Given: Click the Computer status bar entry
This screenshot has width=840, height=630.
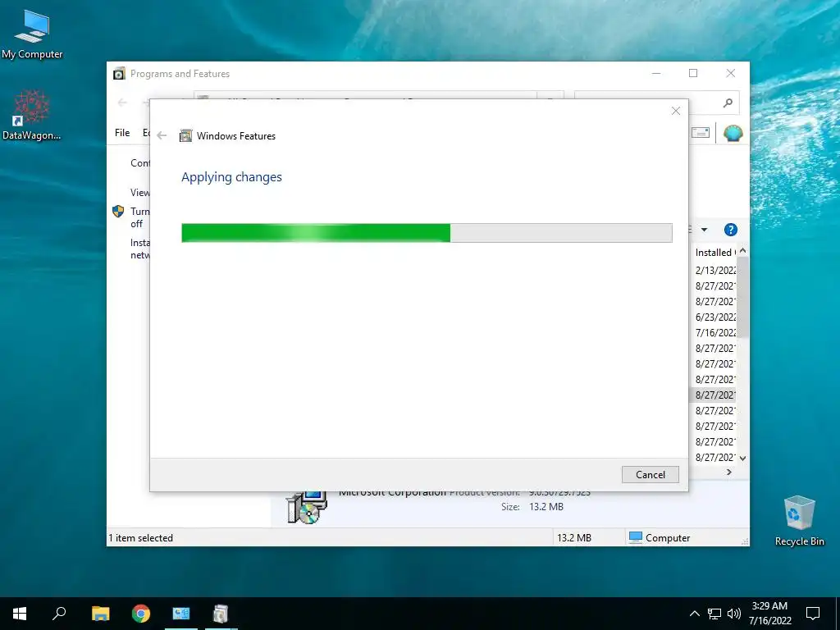Looking at the screenshot, I should pyautogui.click(x=660, y=538).
